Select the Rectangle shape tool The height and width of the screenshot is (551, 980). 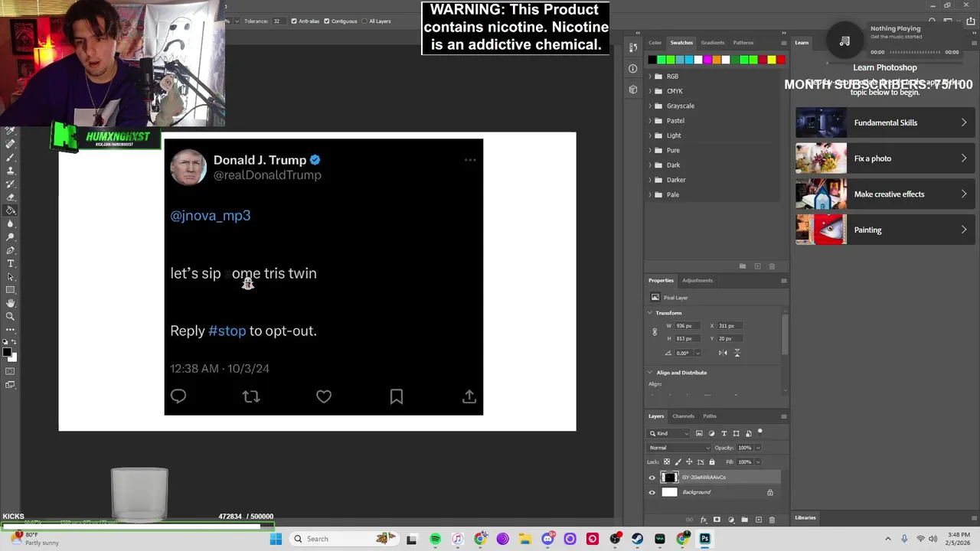point(11,290)
